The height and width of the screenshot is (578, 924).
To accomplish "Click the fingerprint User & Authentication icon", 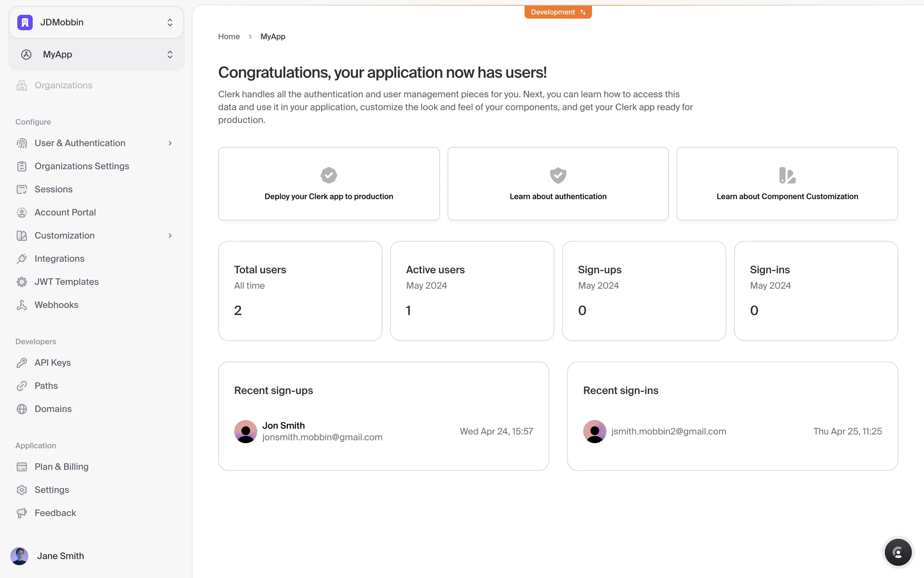I will (22, 143).
